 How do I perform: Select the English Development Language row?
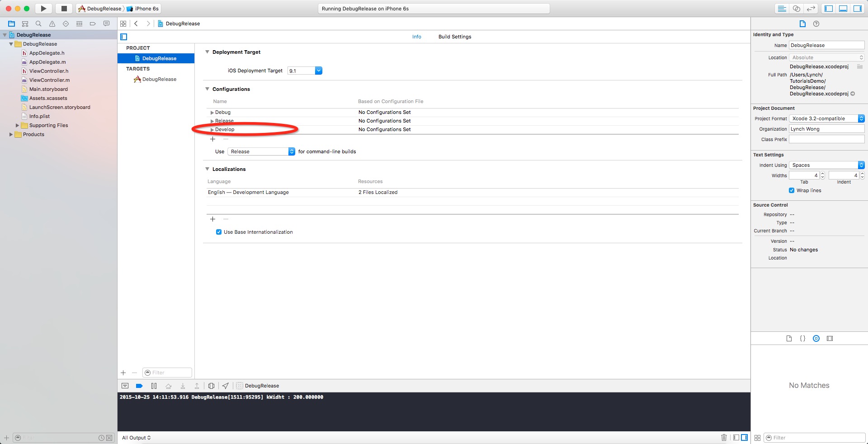point(472,192)
